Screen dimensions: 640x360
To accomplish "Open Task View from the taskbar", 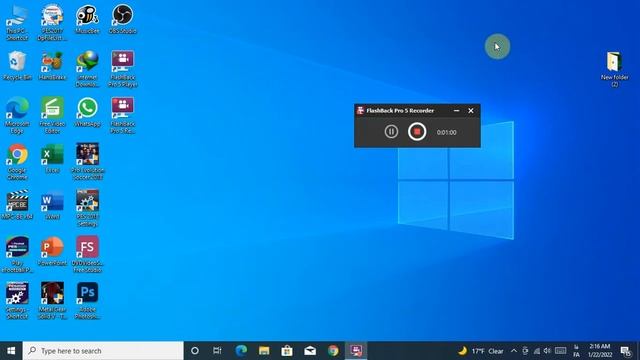I will 217,351.
